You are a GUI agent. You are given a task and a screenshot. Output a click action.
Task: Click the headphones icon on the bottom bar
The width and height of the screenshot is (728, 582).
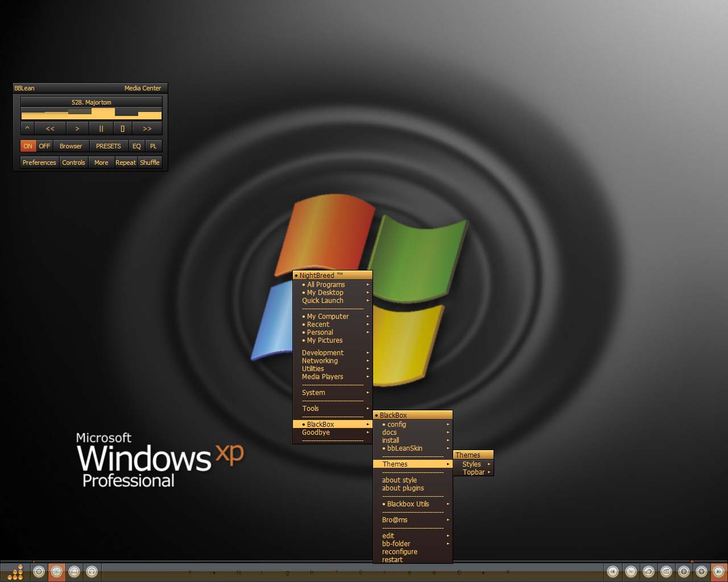pos(92,572)
